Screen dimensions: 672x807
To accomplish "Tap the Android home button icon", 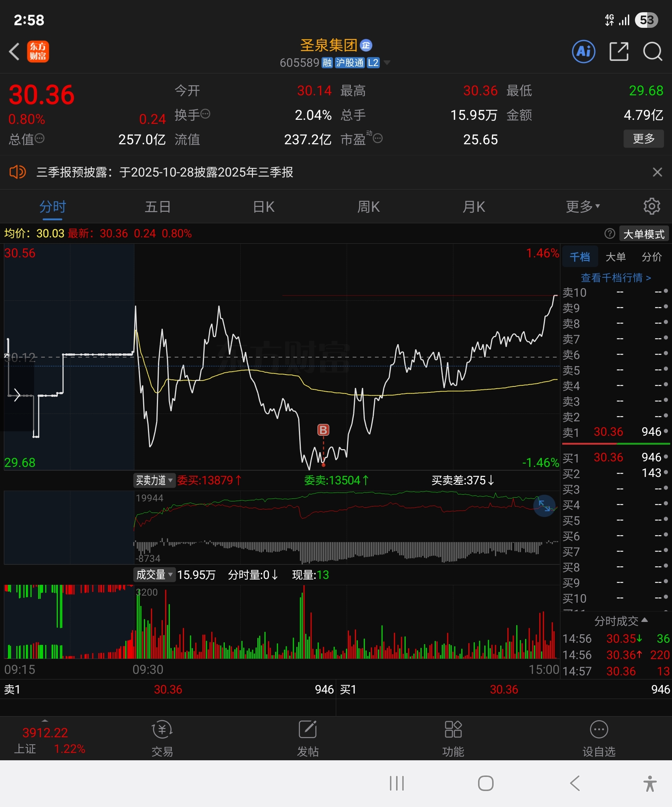I will click(x=486, y=783).
